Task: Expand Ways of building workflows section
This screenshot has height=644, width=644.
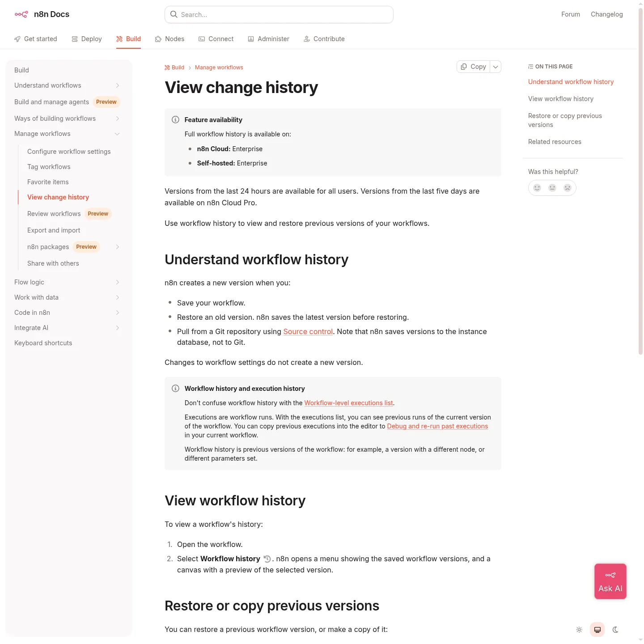Action: click(118, 119)
